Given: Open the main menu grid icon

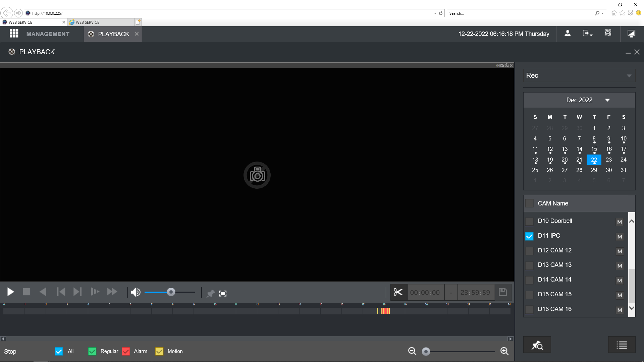Looking at the screenshot, I should 14,34.
